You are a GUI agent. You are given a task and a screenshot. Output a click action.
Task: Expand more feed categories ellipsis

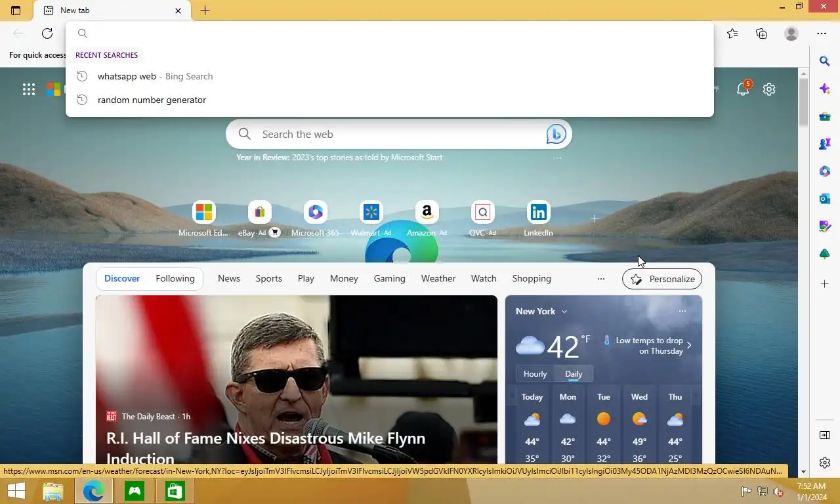tap(601, 279)
